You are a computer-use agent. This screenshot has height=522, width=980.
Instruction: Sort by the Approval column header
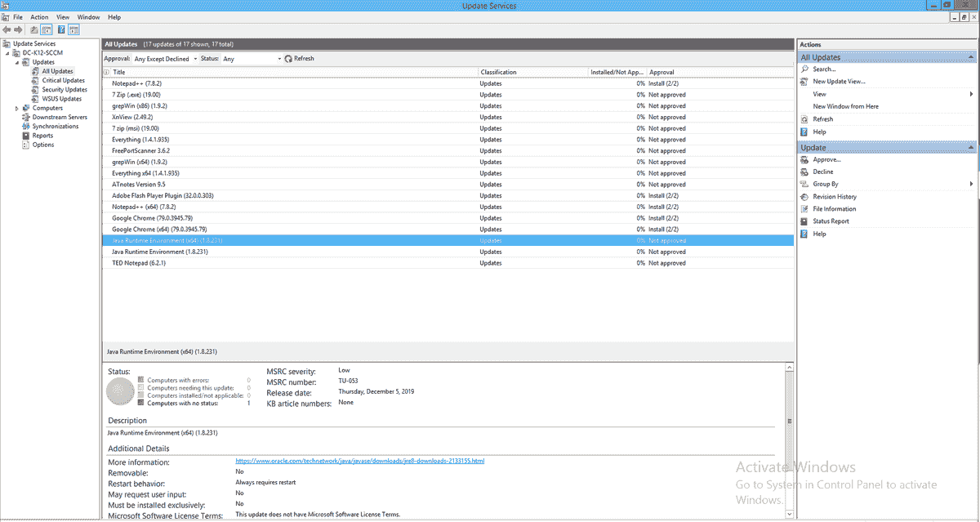720,72
